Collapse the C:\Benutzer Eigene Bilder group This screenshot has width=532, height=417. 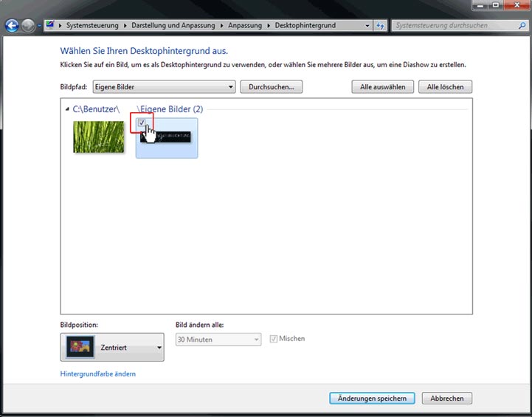coord(67,109)
